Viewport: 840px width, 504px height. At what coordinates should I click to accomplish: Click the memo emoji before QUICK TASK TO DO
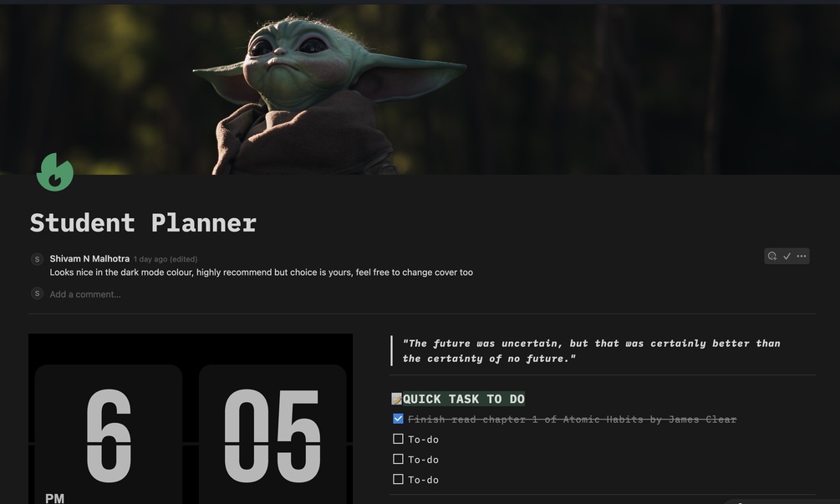point(396,399)
